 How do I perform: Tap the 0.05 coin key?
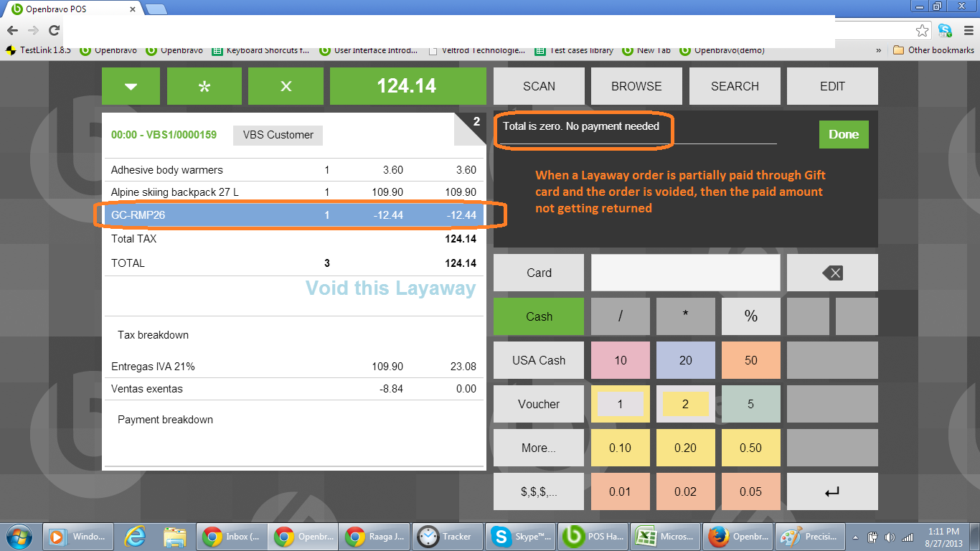point(751,491)
